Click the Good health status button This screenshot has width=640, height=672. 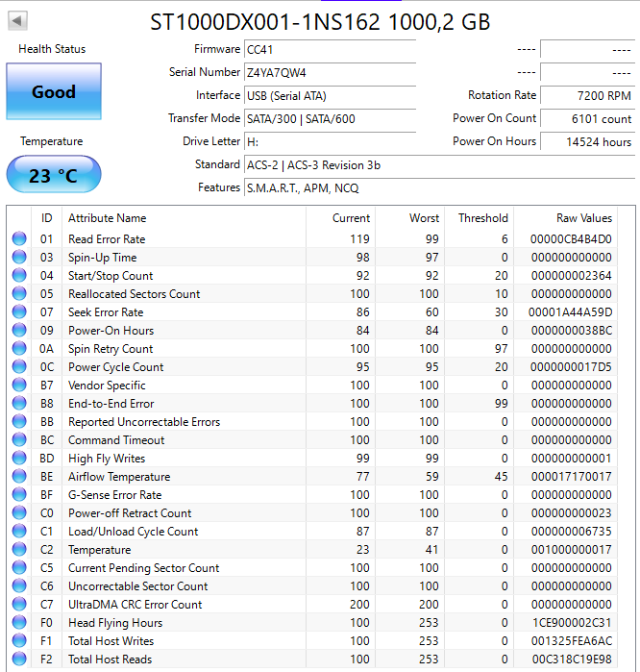click(54, 92)
